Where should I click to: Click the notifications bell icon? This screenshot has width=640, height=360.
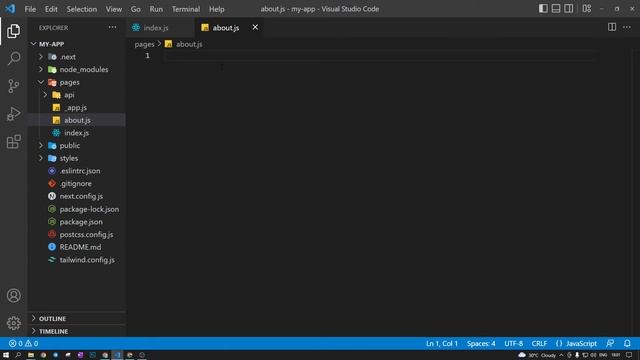pos(627,344)
